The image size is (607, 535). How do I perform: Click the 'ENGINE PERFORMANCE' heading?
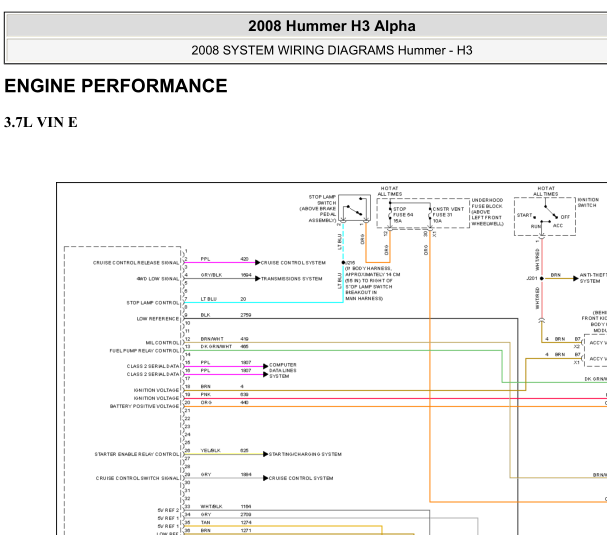click(x=116, y=86)
